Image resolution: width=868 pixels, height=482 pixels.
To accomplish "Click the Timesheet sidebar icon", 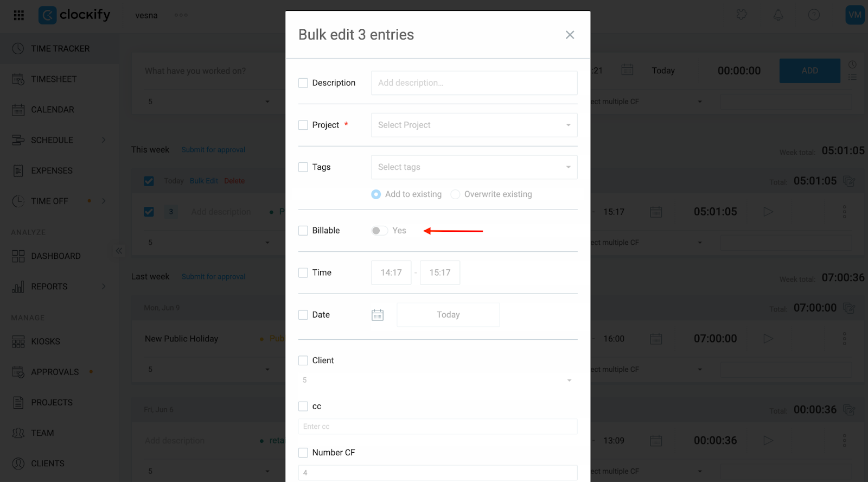I will click(18, 79).
